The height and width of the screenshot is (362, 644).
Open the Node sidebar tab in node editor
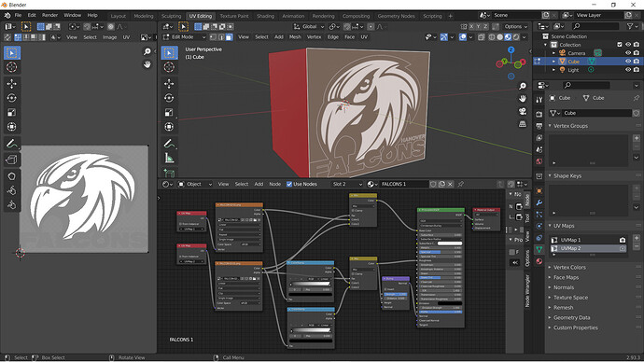coord(527,200)
